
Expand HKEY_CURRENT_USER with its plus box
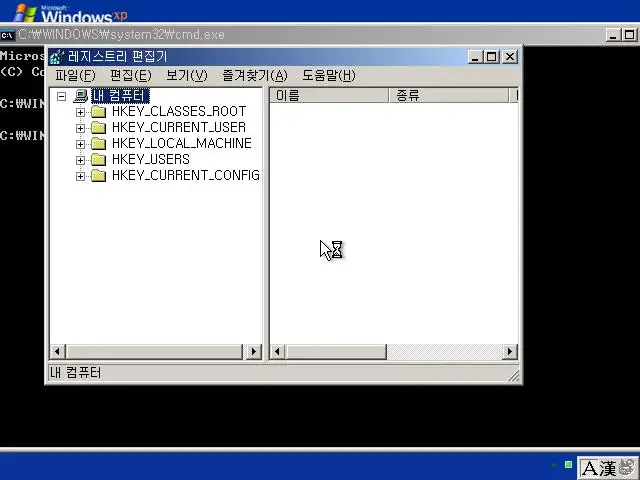(80, 128)
